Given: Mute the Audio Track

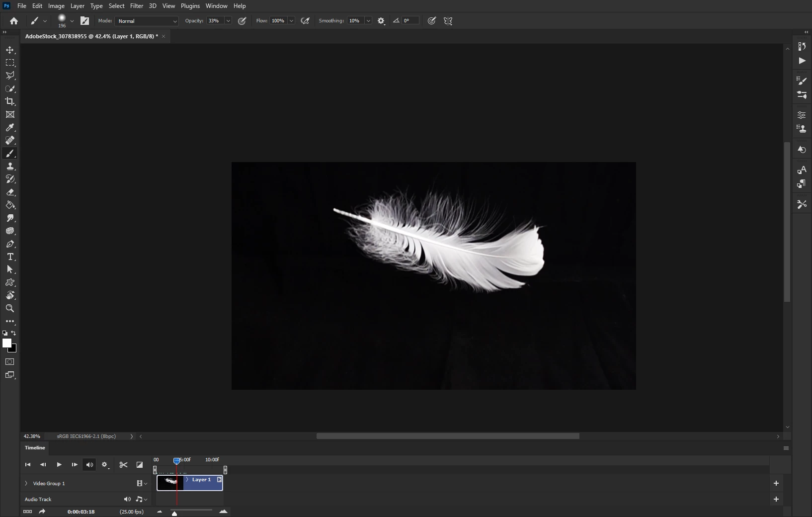Looking at the screenshot, I should tap(127, 499).
